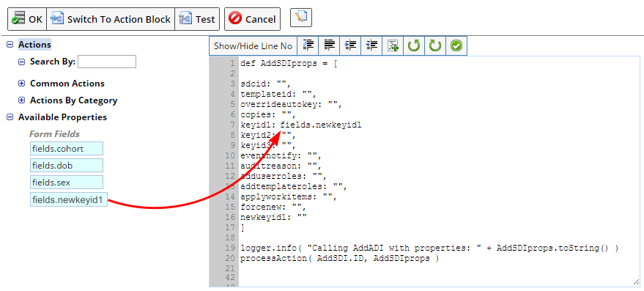644x291 pixels.
Task: Click the 'newkeyid1: ""' code line
Action: tap(273, 218)
